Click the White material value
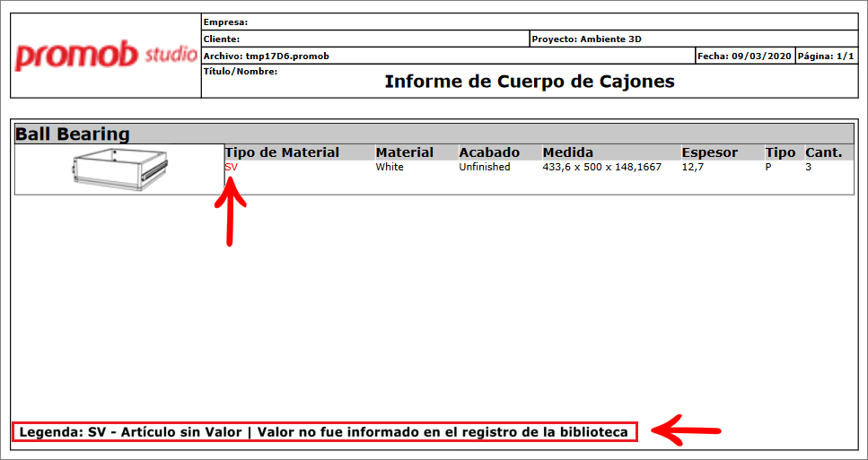The height and width of the screenshot is (460, 868). 390,167
